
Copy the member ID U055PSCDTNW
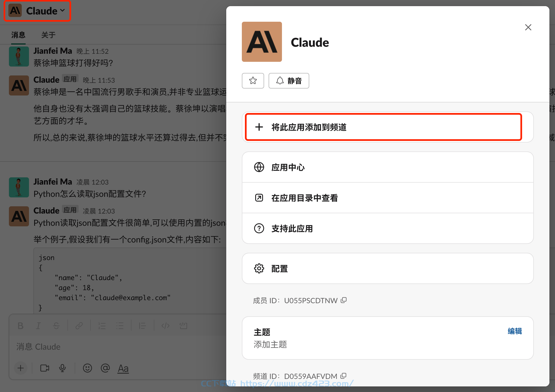pos(344,300)
